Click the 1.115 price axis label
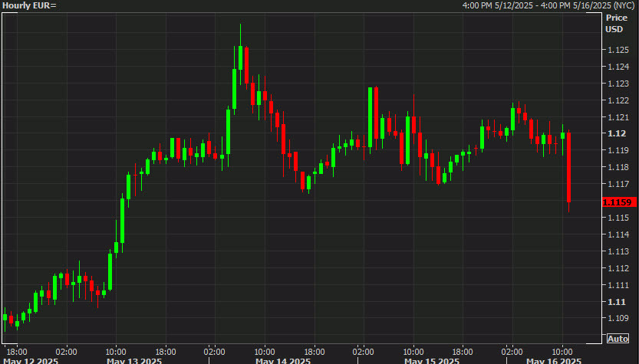The height and width of the screenshot is (364, 639). 618,218
